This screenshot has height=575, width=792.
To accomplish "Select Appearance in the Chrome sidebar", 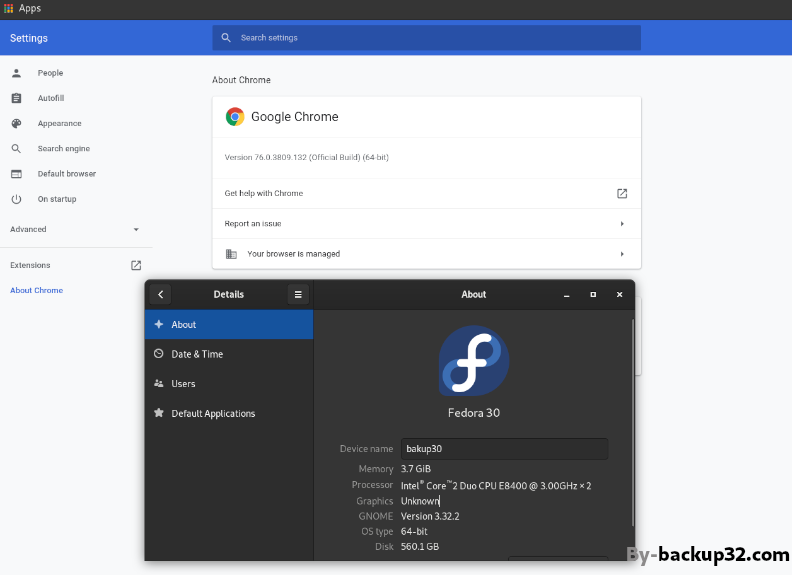I will click(x=59, y=123).
